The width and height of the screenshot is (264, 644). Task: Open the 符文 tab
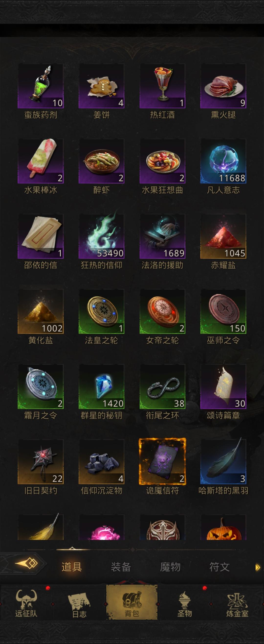[220, 567]
